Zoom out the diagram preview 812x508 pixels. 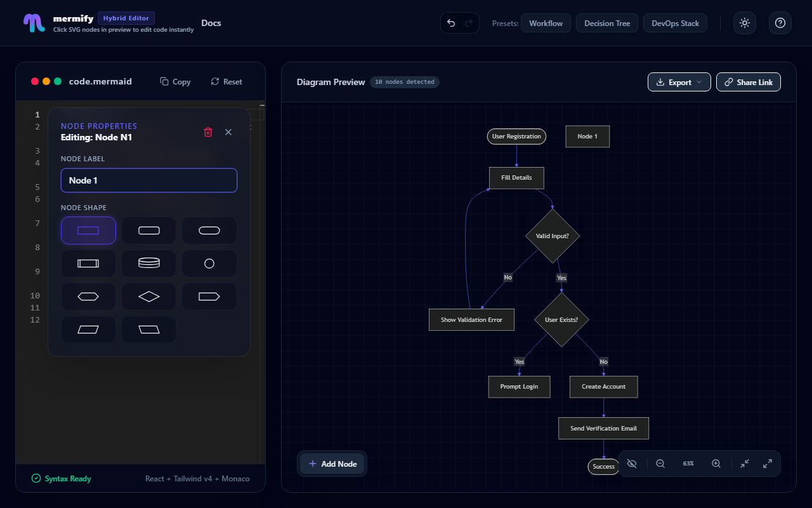(x=660, y=464)
